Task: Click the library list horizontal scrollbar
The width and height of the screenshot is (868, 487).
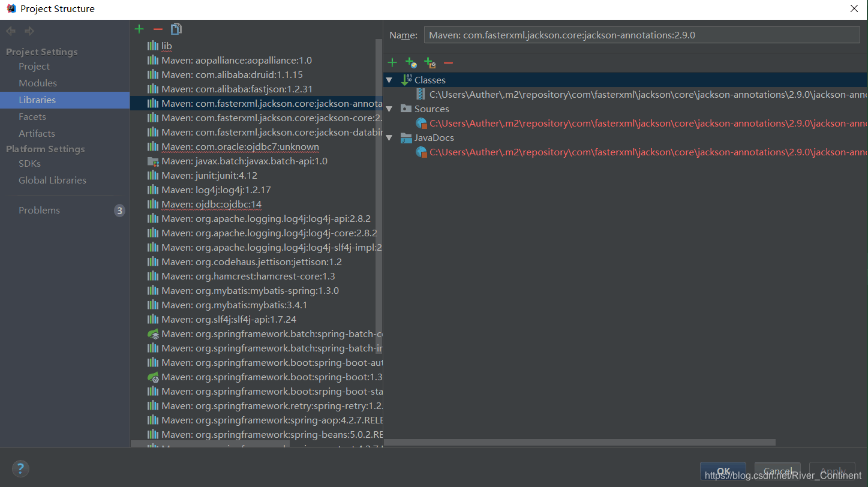Action: point(210,444)
